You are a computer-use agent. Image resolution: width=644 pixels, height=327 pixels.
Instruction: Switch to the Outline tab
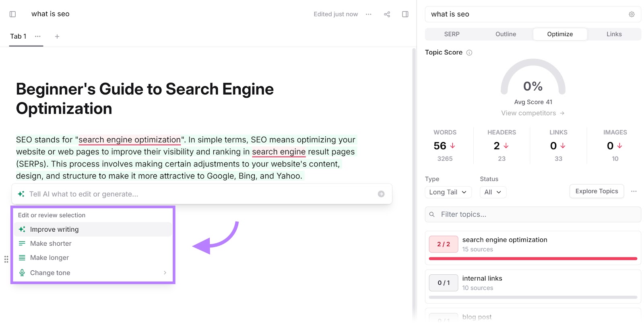[x=506, y=34]
